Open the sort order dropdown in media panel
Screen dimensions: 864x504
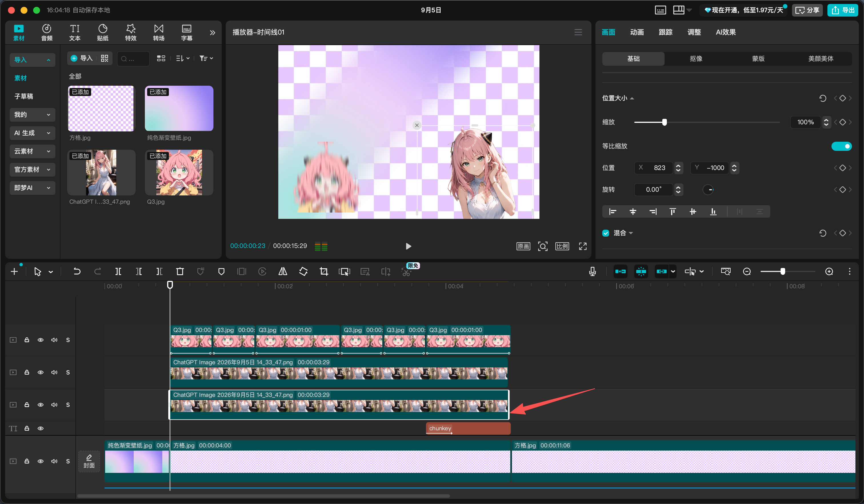(x=182, y=58)
